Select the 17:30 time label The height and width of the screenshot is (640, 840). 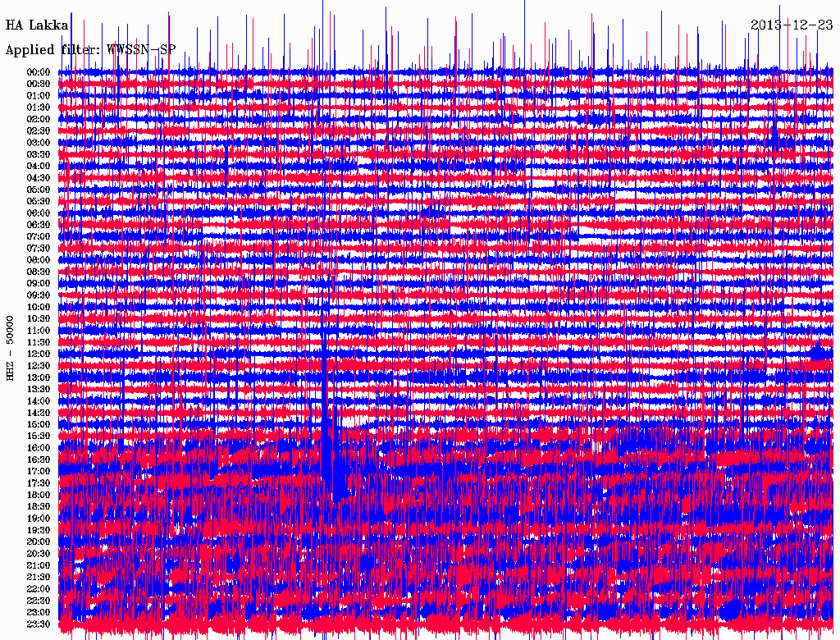coord(39,483)
